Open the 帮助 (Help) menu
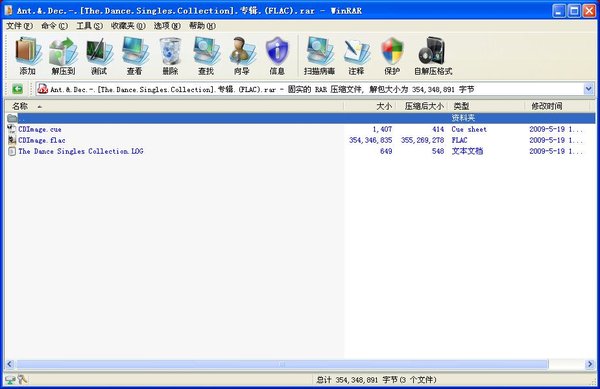This screenshot has width=600, height=389. pyautogui.click(x=202, y=26)
